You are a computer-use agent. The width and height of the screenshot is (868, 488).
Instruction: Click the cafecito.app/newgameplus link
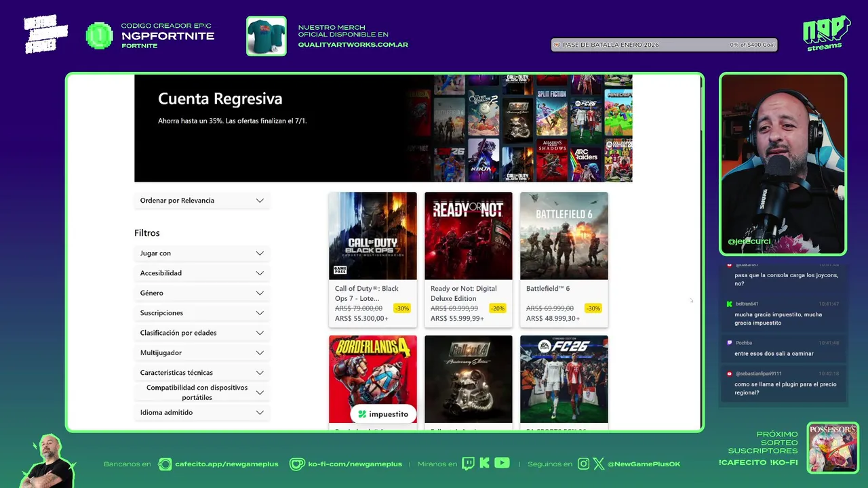pos(226,464)
